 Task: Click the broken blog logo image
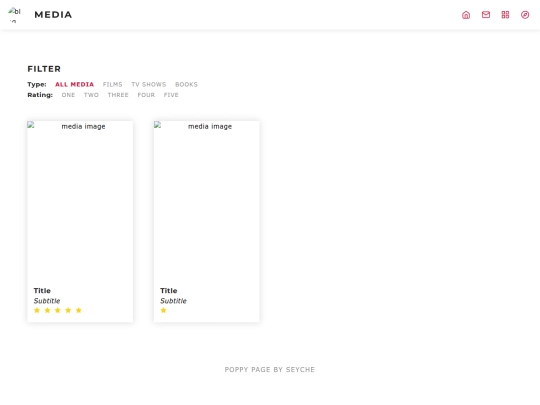point(15,15)
